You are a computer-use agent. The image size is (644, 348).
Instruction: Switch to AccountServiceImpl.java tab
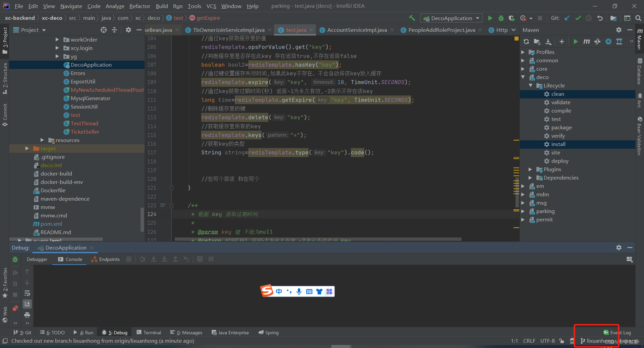[x=357, y=30]
